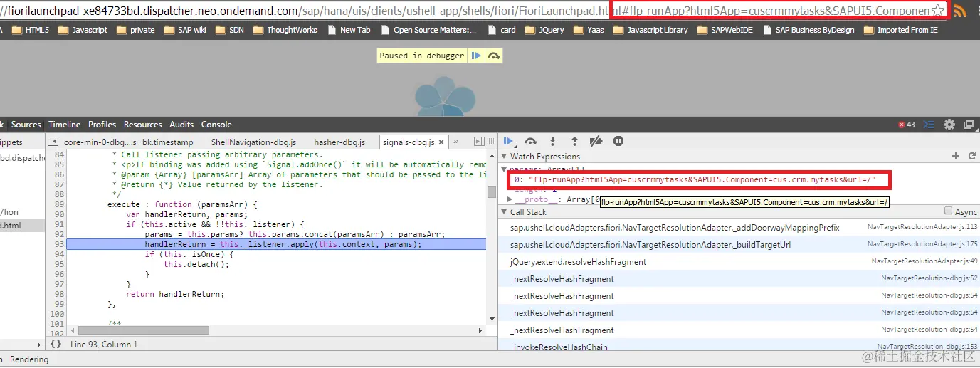The image size is (980, 368).
Task: Open the ThoughtWorks bookmark folder
Action: [x=285, y=30]
